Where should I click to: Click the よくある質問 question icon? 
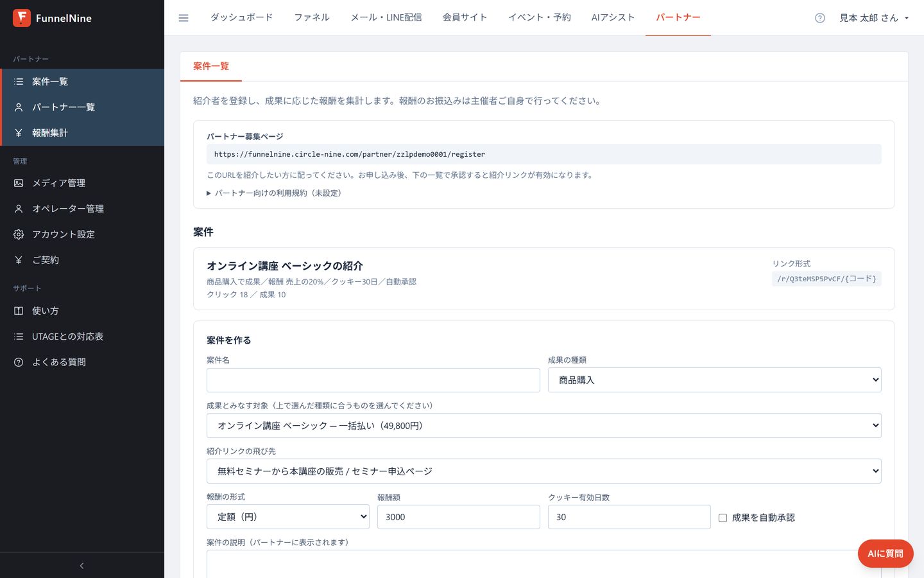click(19, 362)
